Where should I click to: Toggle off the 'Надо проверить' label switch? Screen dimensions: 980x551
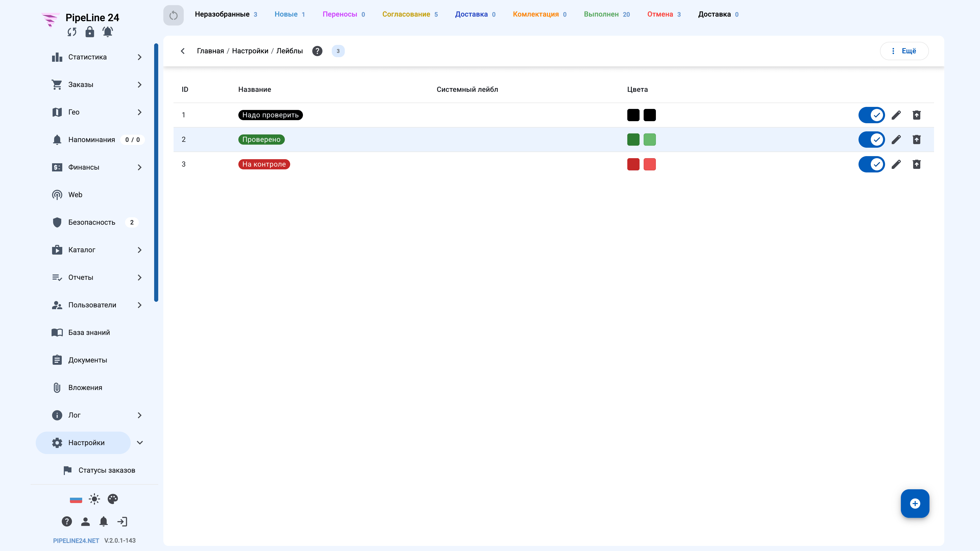point(872,115)
